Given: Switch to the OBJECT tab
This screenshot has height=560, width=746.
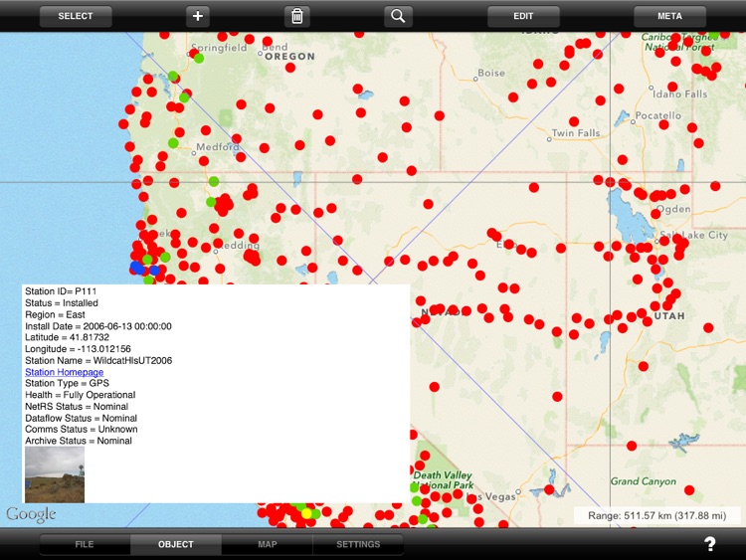Looking at the screenshot, I should [176, 544].
